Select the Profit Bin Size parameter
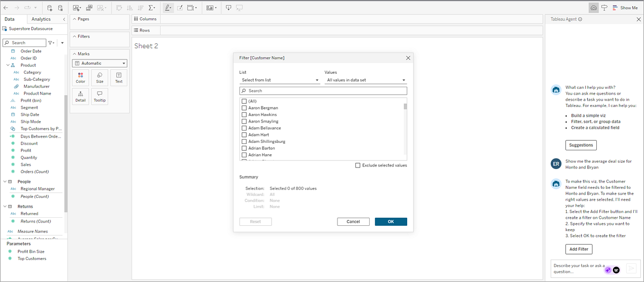 (31, 251)
